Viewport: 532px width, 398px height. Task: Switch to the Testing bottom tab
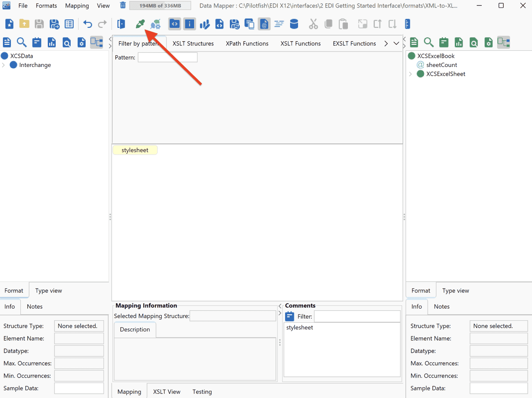(202, 391)
